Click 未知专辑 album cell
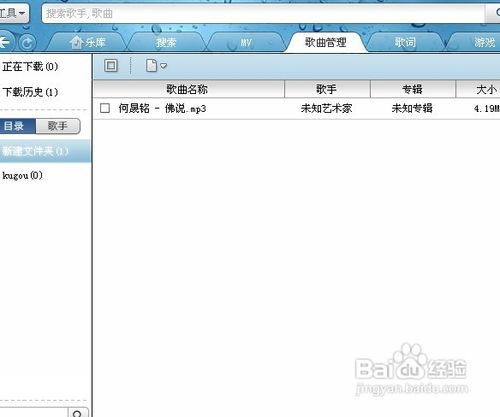This screenshot has height=417, width=500. [412, 108]
